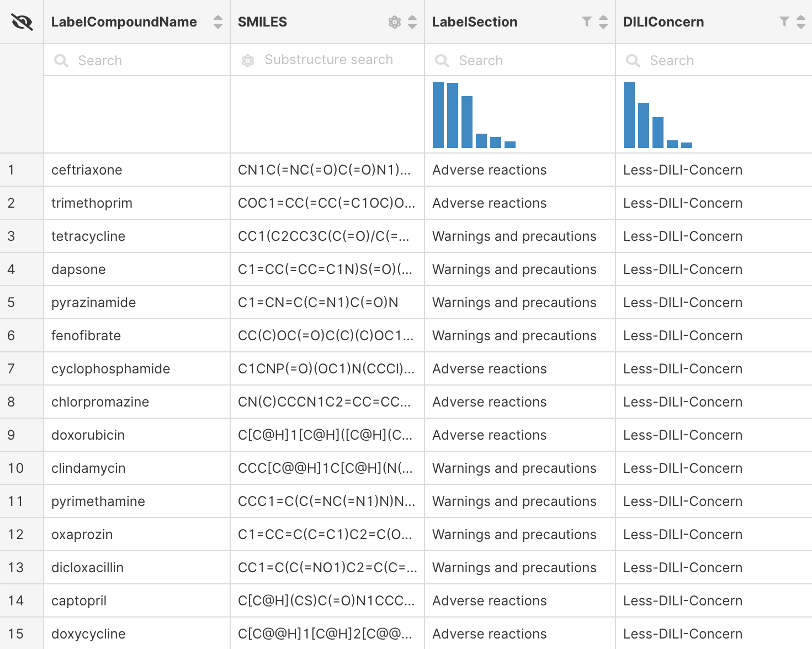Select the oxaprozin cell
The image size is (812, 649).
point(137,534)
